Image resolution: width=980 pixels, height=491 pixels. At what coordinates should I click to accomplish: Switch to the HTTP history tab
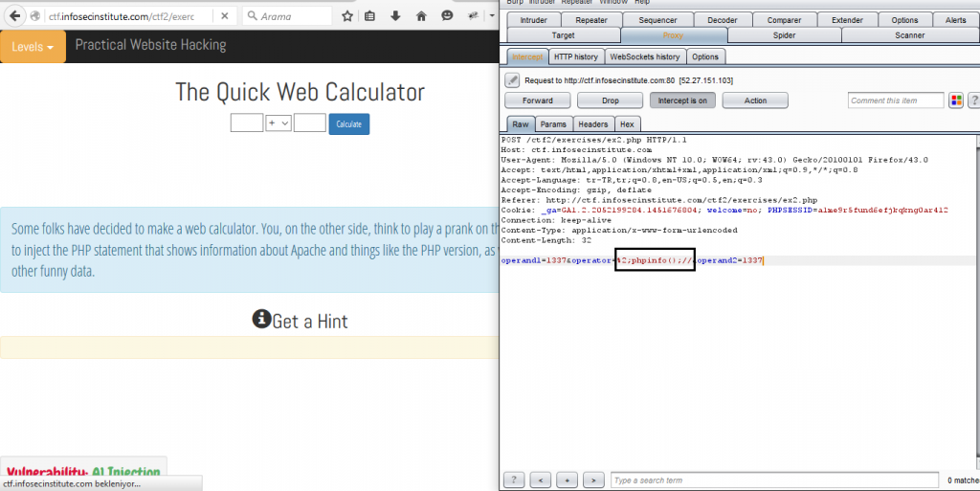[x=576, y=56]
